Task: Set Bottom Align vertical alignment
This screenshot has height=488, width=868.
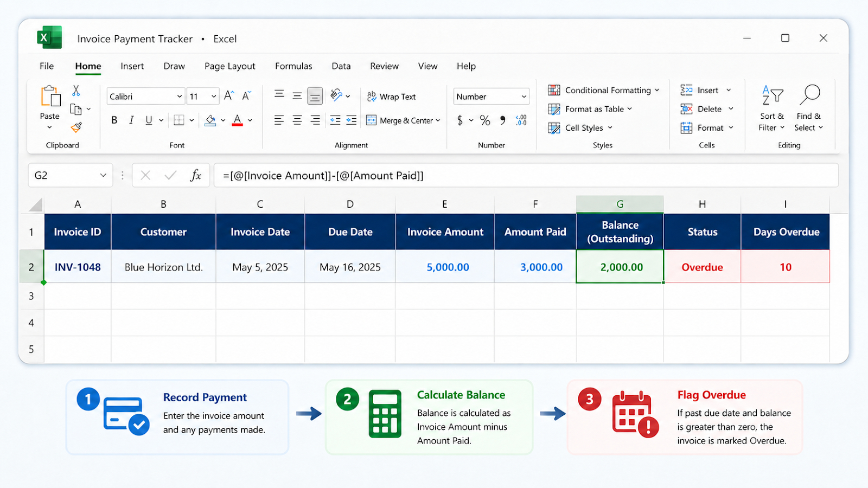Action: coord(315,96)
